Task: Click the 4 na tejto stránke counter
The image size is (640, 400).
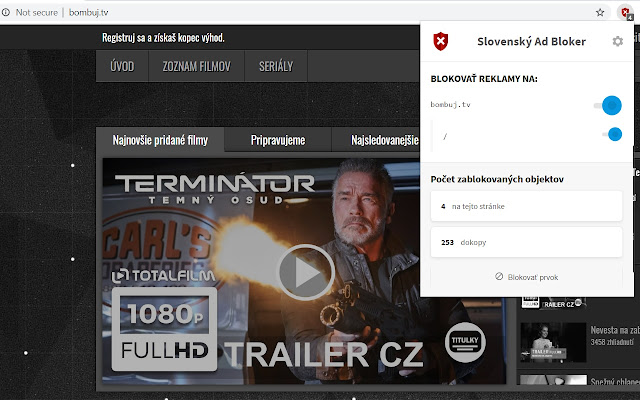Action: (x=526, y=206)
